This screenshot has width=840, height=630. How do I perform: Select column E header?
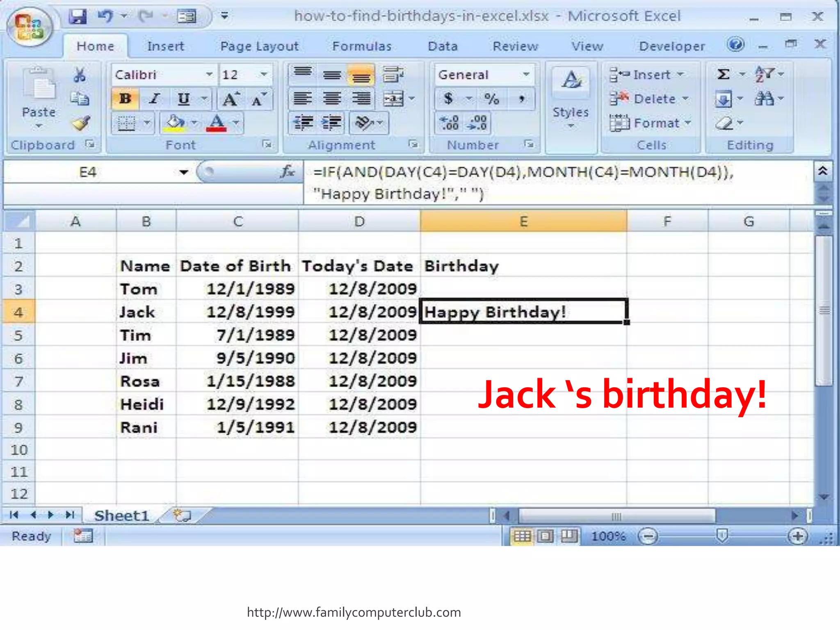pos(524,221)
